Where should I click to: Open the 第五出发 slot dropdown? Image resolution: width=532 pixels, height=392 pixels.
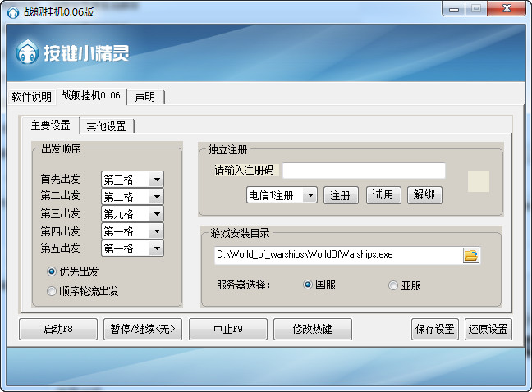point(132,248)
